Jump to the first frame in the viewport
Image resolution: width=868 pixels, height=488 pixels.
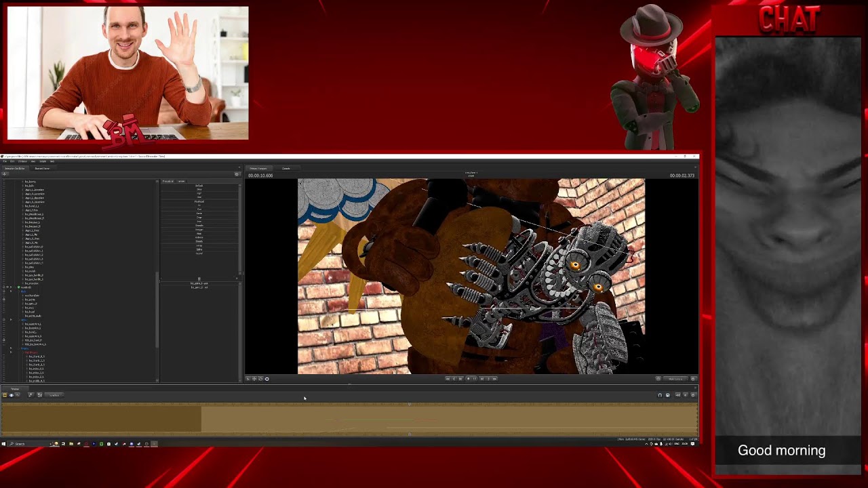coord(448,379)
